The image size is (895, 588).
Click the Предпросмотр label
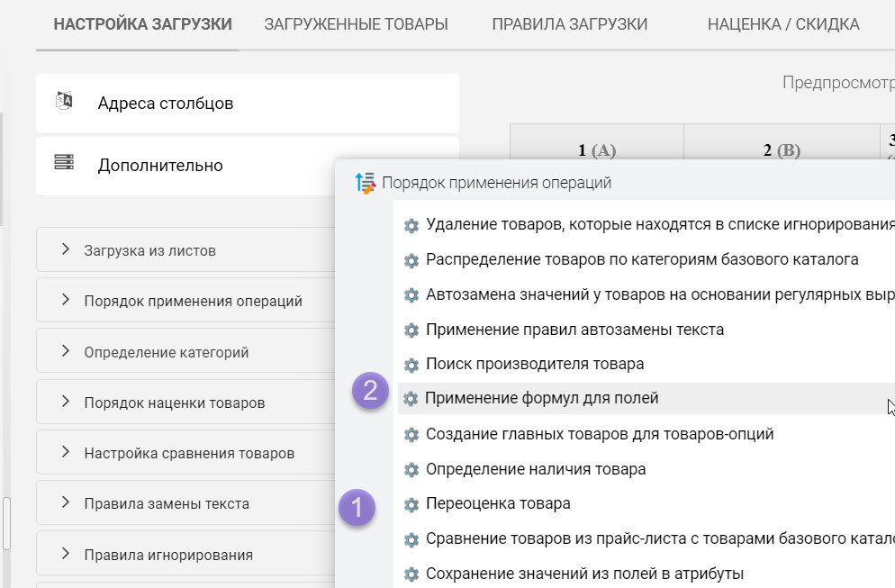coord(838,83)
